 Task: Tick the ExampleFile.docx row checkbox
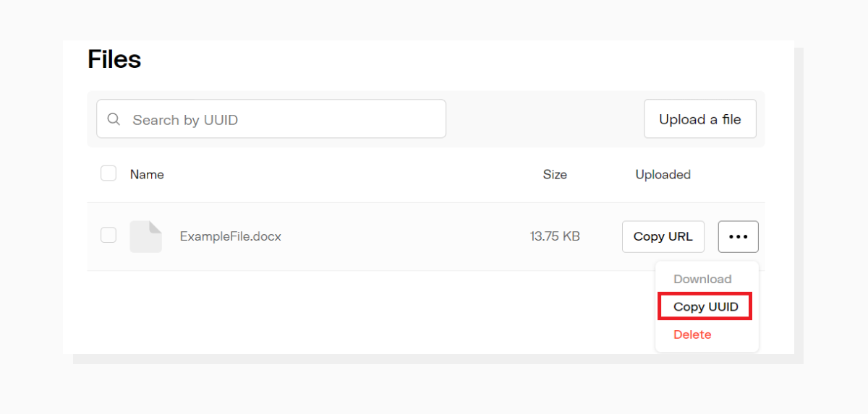pyautogui.click(x=109, y=235)
